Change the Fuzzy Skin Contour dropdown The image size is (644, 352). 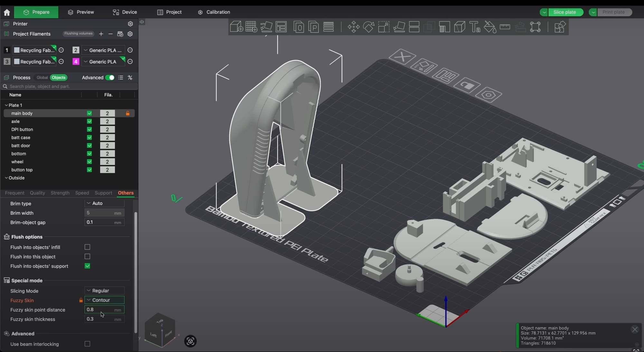point(104,300)
